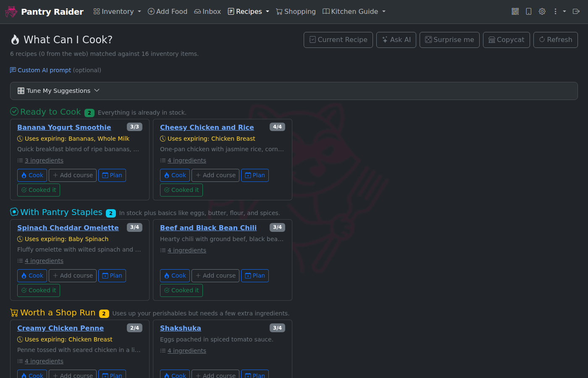
Task: Add course for Spinach Cheddar Omelette
Action: (73, 276)
